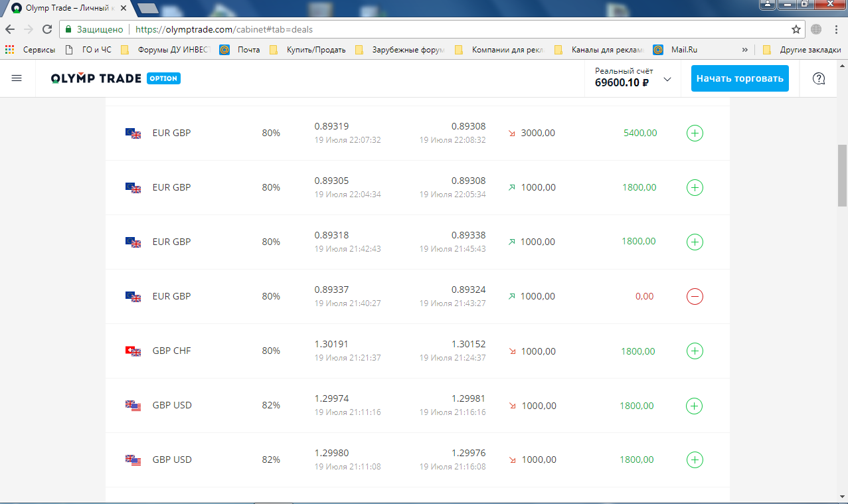Open Купить/Продать bookmark folder
The height and width of the screenshot is (504, 848).
pyautogui.click(x=307, y=49)
